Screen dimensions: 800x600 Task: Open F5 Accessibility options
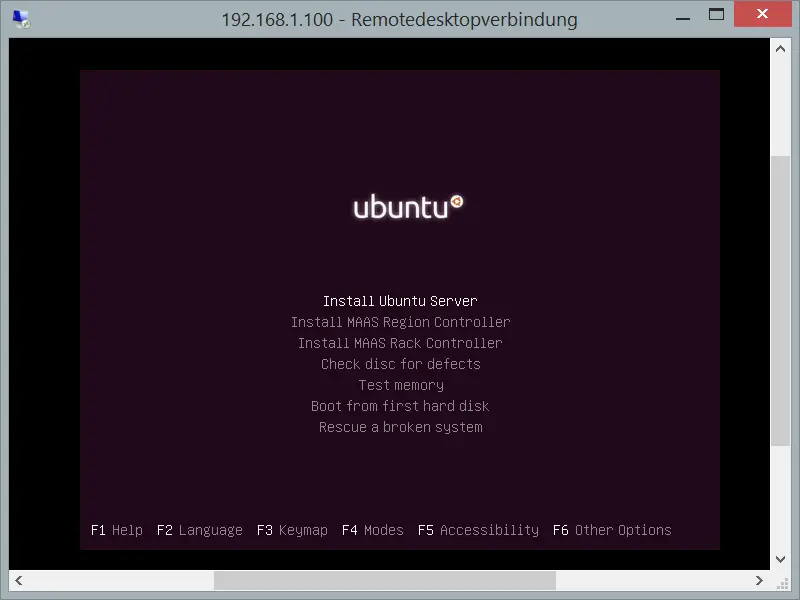pyautogui.click(x=478, y=530)
